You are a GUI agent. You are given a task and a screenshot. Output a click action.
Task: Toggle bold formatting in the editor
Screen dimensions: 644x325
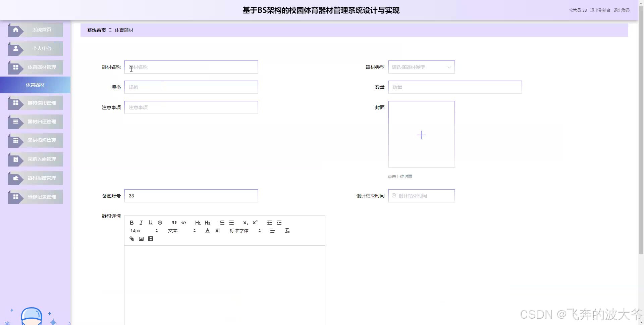132,223
